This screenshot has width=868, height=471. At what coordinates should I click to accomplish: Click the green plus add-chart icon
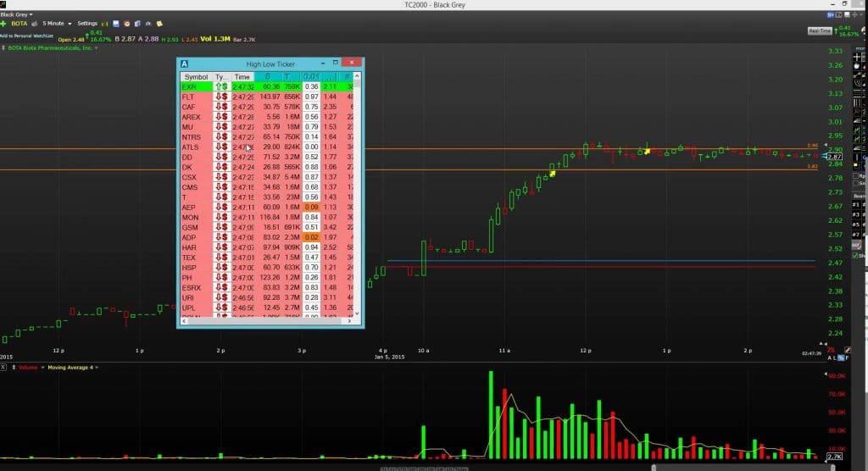pos(3,24)
